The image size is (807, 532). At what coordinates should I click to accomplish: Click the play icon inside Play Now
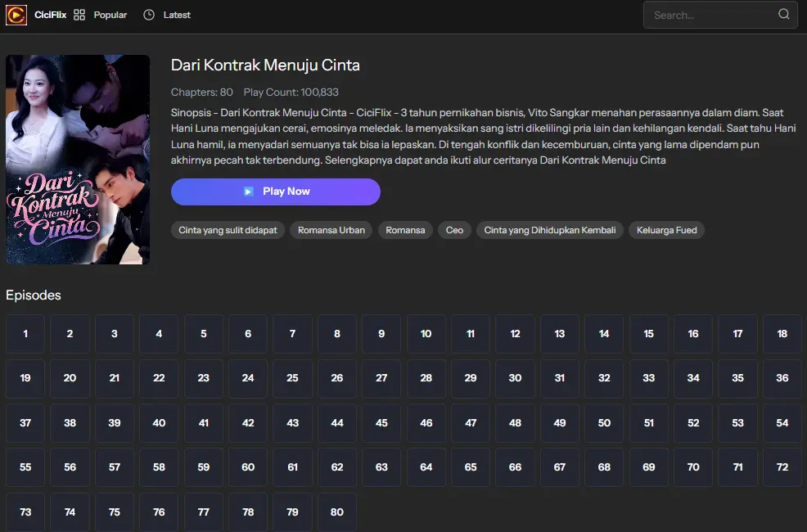248,192
